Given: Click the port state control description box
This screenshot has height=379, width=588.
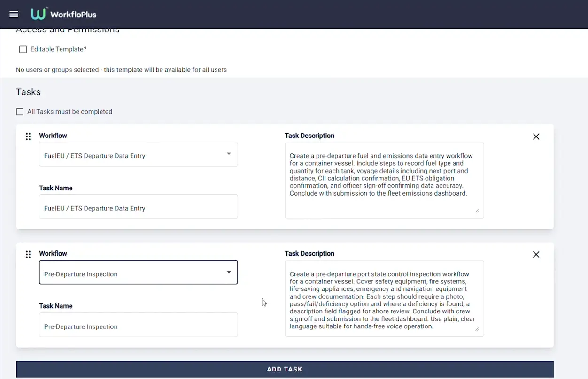Looking at the screenshot, I should [384, 298].
